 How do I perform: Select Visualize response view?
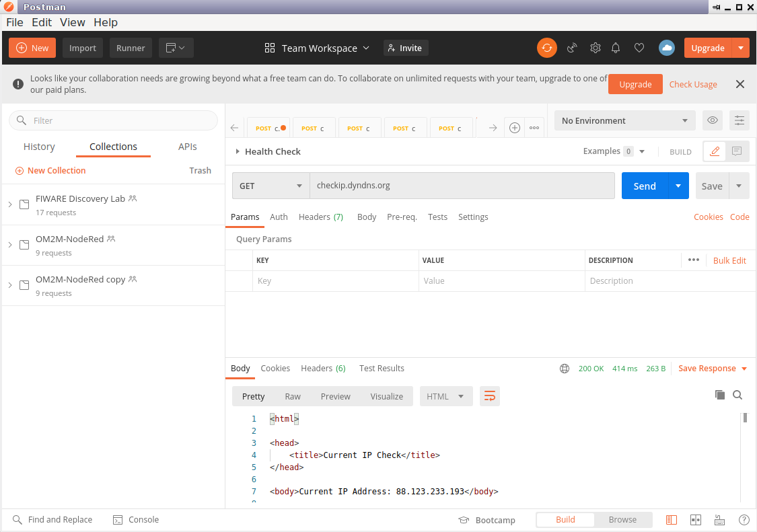[387, 396]
